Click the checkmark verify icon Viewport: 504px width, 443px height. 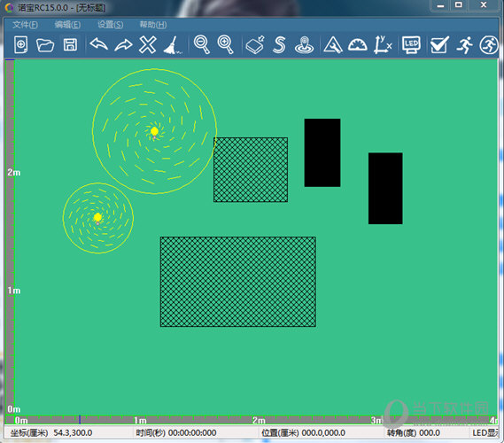(439, 44)
